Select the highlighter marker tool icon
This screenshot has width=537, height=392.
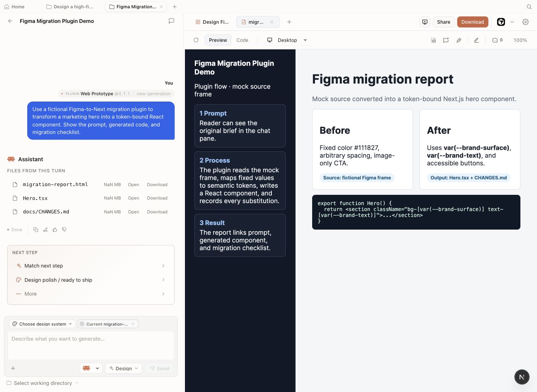tap(459, 40)
